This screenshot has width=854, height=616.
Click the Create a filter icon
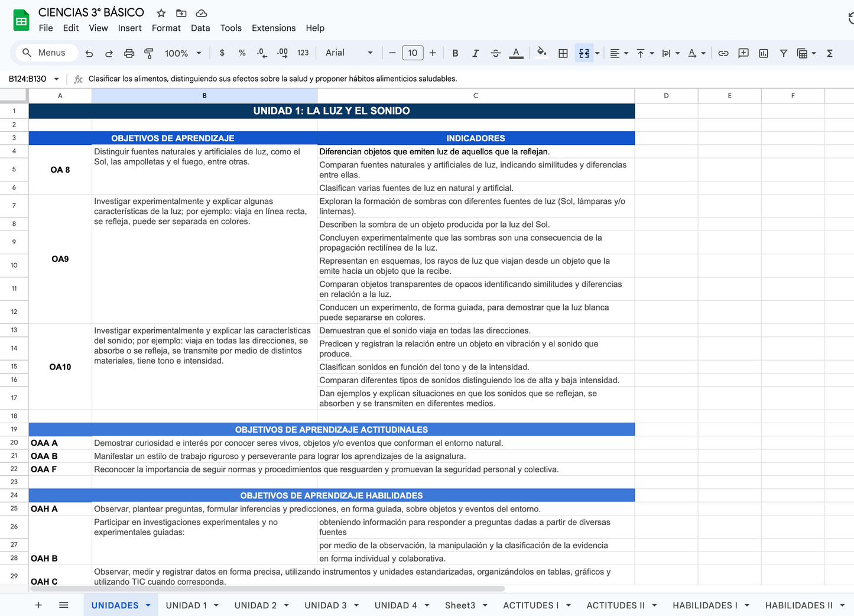click(x=784, y=53)
